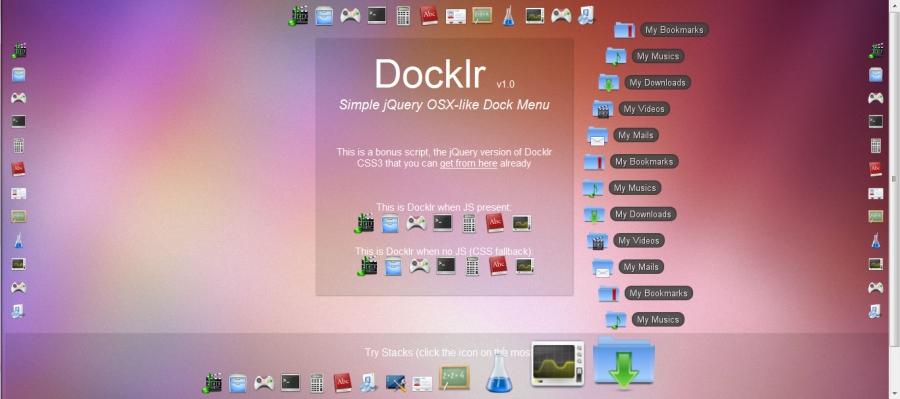The width and height of the screenshot is (900, 399).
Task: Click calculator in the JS-present dock row
Action: (469, 223)
